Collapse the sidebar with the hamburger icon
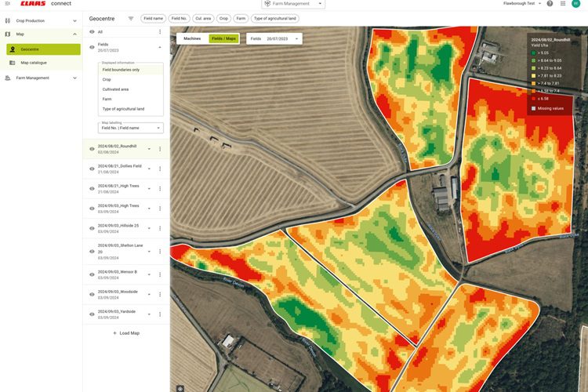Screen dimensions: 588x392 [x=7, y=3]
